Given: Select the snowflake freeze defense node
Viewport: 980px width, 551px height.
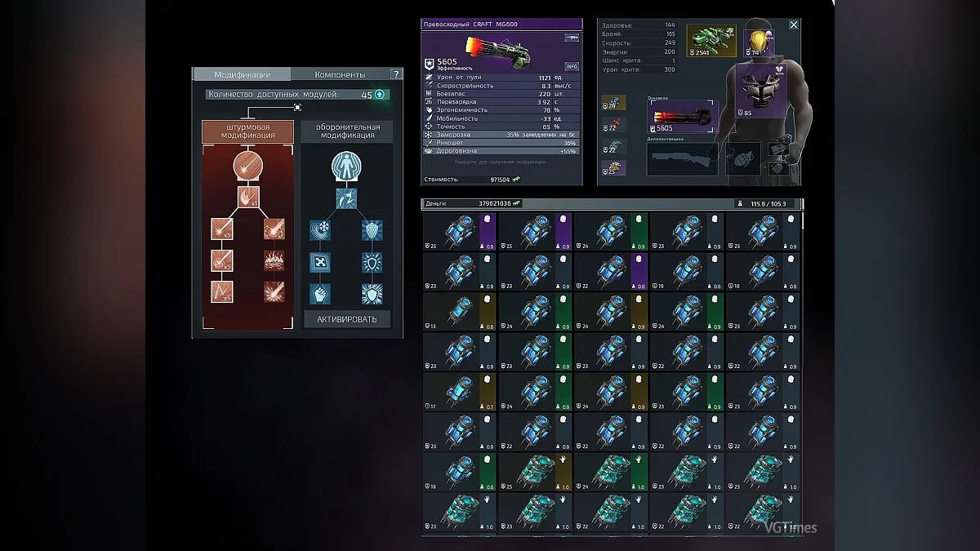Looking at the screenshot, I should (x=321, y=229).
